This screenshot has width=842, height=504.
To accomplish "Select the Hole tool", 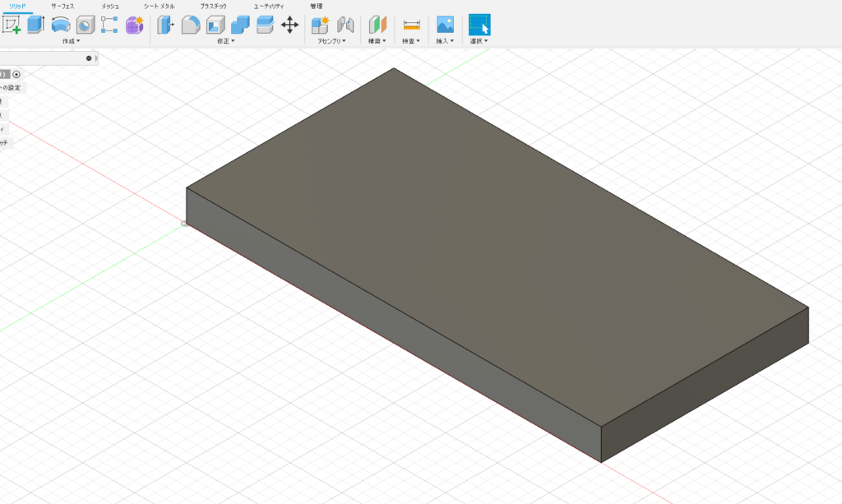I will pos(86,25).
